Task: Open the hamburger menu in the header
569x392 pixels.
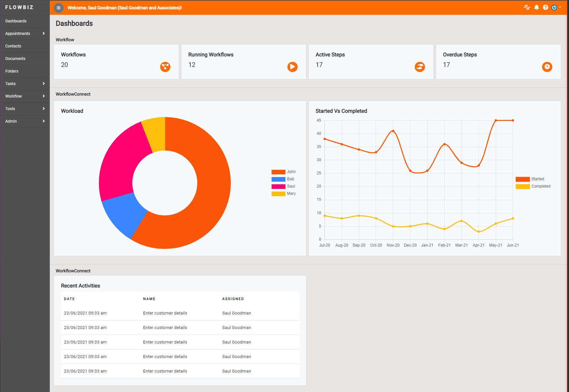Action: [x=59, y=8]
